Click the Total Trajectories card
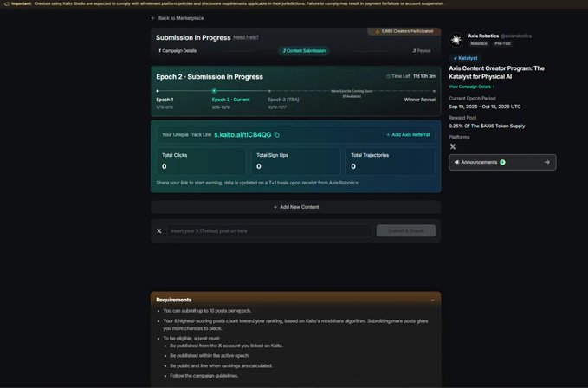Screen dimensions: 588x388 click(x=390, y=162)
